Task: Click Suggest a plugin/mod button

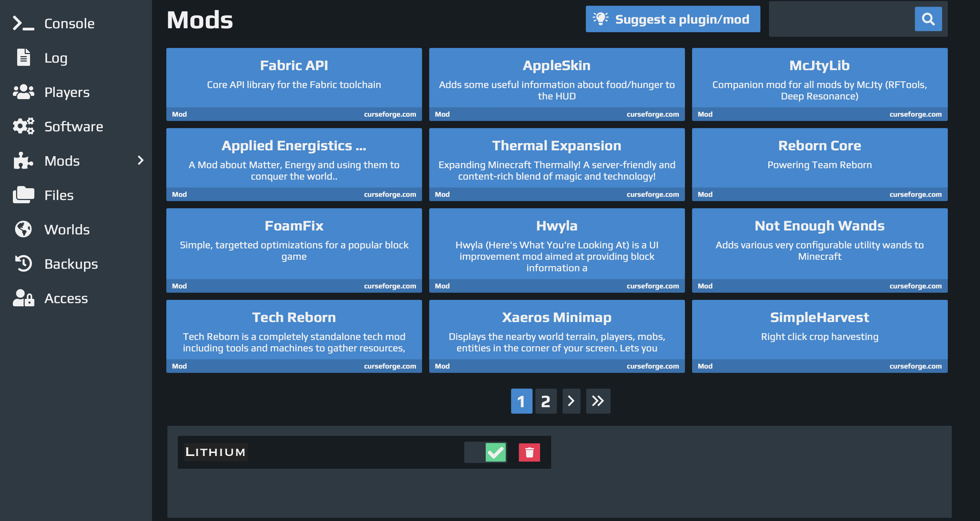Action: [x=673, y=19]
